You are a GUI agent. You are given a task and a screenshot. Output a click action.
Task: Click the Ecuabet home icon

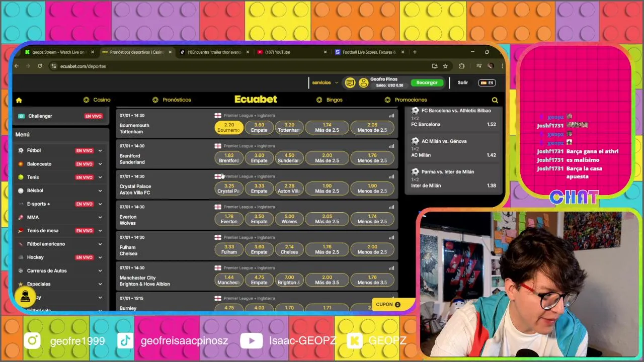pos(19,100)
